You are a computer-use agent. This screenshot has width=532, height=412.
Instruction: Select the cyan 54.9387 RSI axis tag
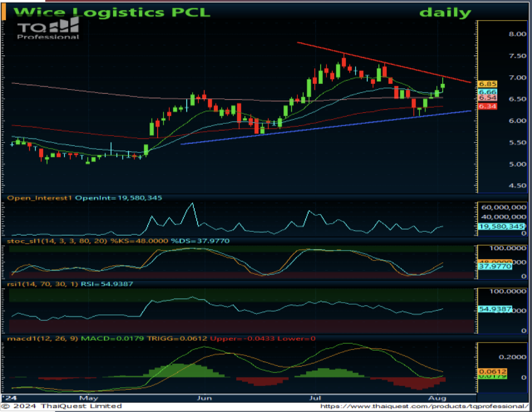click(495, 308)
